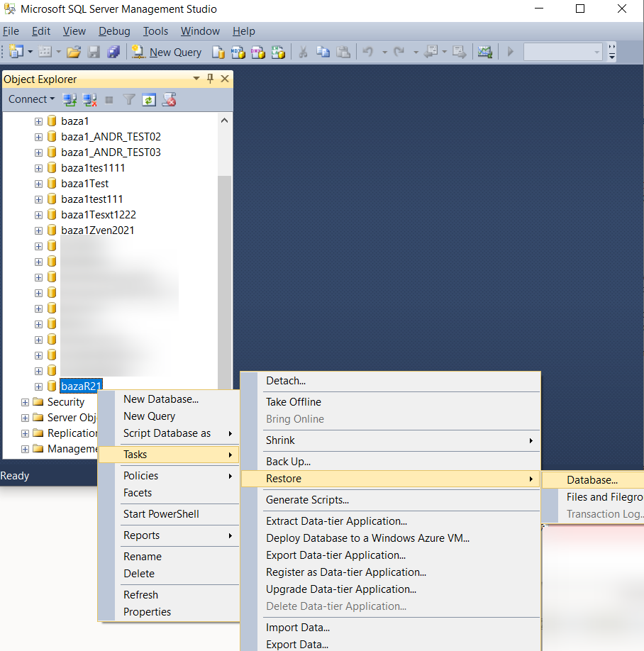Open the Window menu
This screenshot has height=651, width=644.
tap(200, 31)
